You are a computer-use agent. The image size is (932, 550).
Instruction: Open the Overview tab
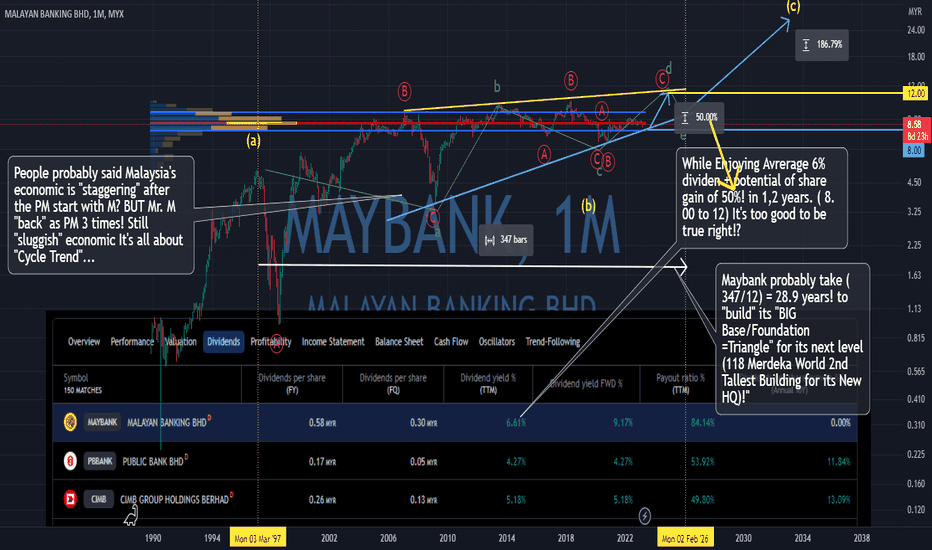[x=84, y=342]
